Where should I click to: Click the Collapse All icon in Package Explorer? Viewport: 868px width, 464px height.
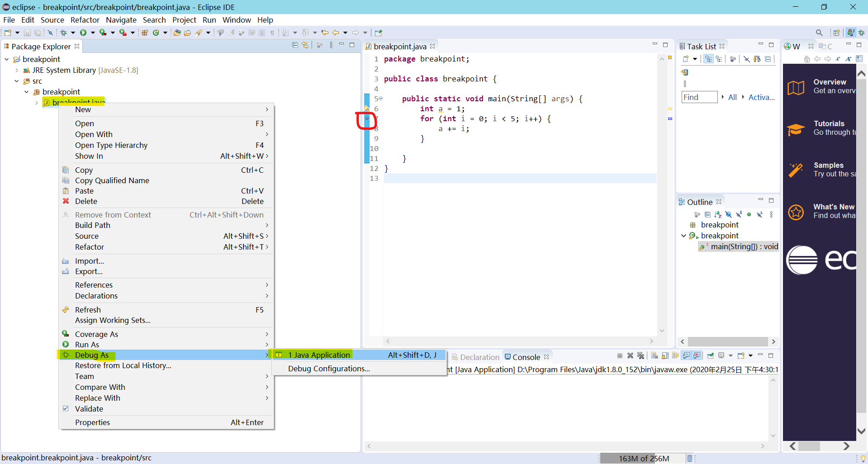point(295,45)
